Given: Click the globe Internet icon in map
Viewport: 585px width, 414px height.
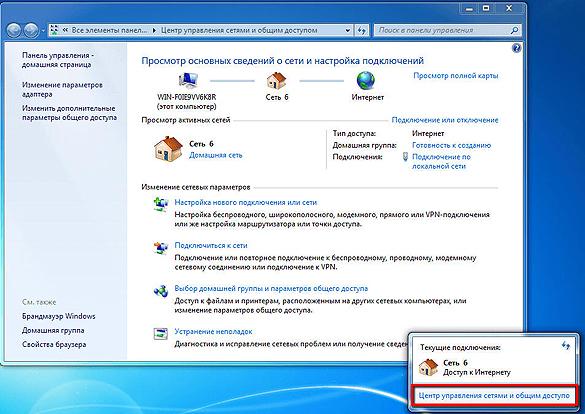Looking at the screenshot, I should click(x=366, y=81).
